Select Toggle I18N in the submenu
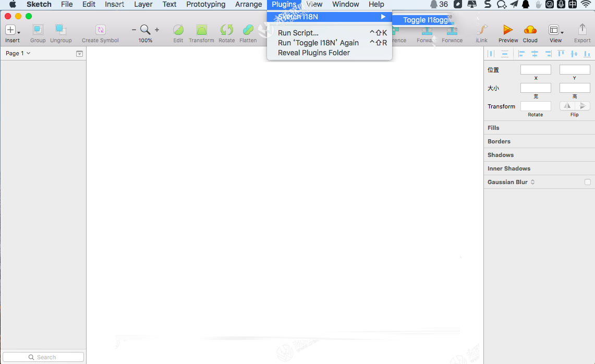This screenshot has width=595, height=364. point(423,20)
